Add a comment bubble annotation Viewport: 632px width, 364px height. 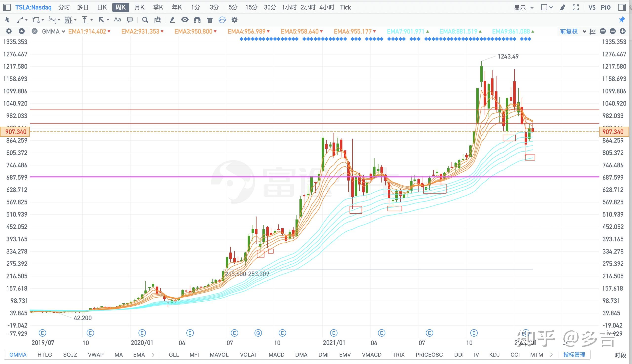tap(130, 19)
